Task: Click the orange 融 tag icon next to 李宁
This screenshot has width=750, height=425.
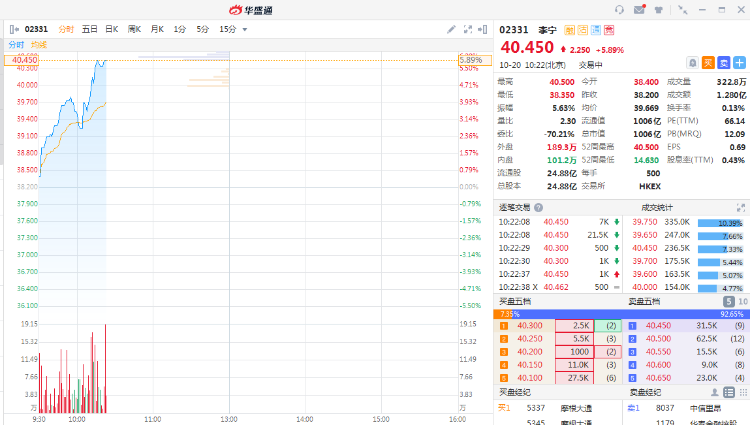Action: 569,30
